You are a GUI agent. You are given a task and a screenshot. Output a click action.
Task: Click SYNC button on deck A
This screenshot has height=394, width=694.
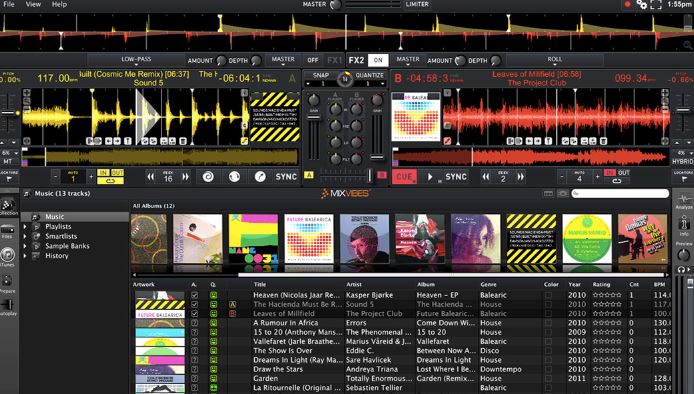[x=286, y=177]
